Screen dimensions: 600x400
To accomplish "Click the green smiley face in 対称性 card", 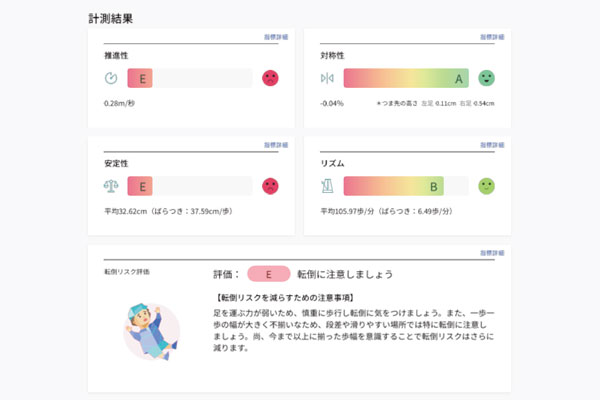I will click(486, 78).
